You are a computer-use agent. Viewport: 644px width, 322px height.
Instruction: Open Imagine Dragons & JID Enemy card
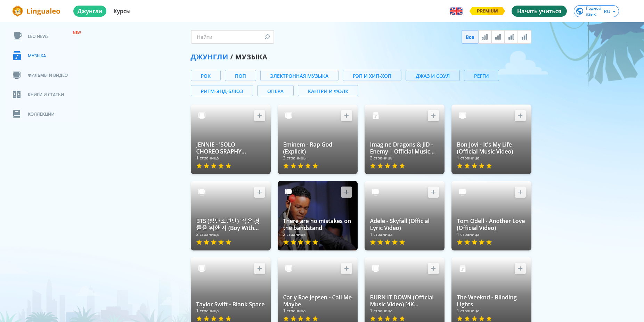click(405, 139)
